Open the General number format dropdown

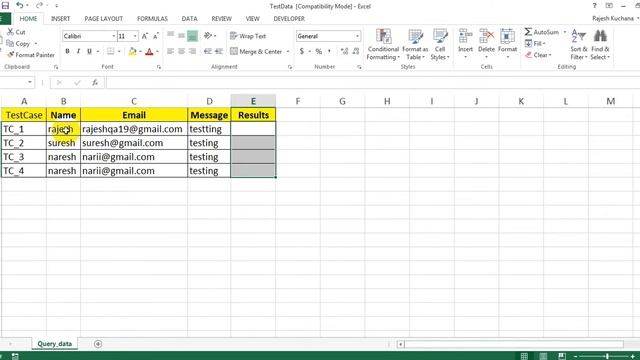pos(357,36)
